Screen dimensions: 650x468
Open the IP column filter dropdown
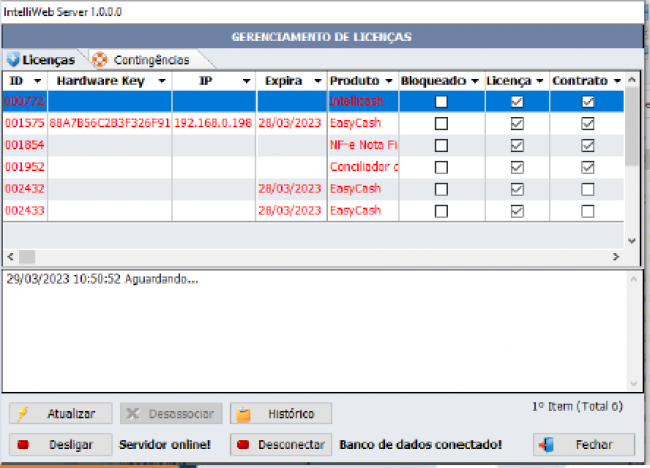pos(247,81)
